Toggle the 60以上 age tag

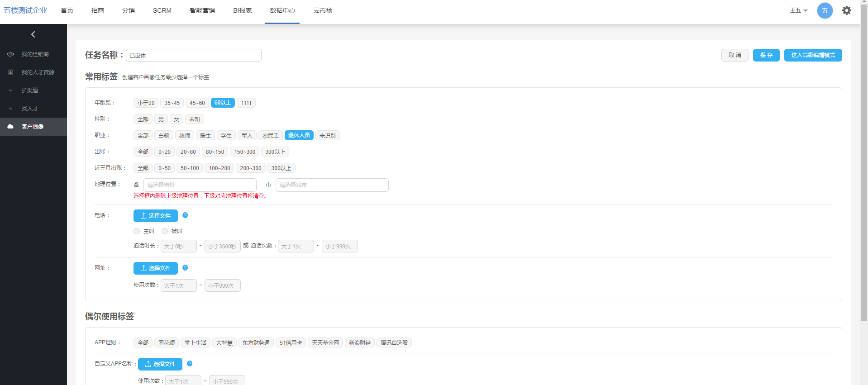[223, 103]
